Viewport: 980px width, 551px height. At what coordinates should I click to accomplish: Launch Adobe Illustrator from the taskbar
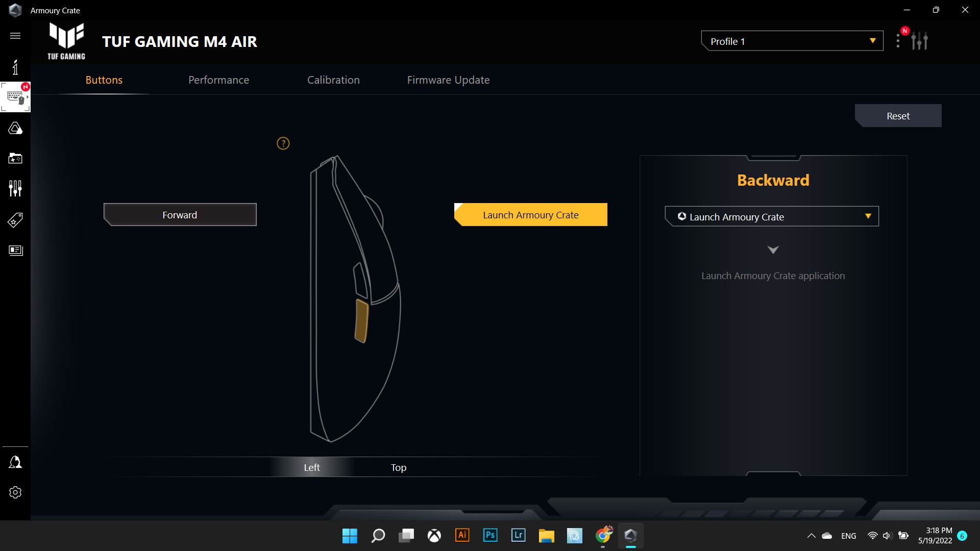(462, 535)
